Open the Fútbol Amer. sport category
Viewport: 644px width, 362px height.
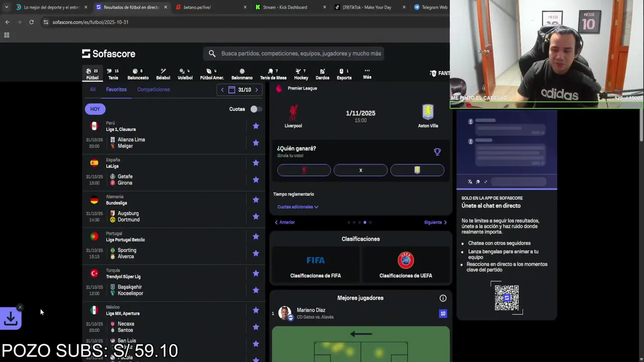(212, 74)
